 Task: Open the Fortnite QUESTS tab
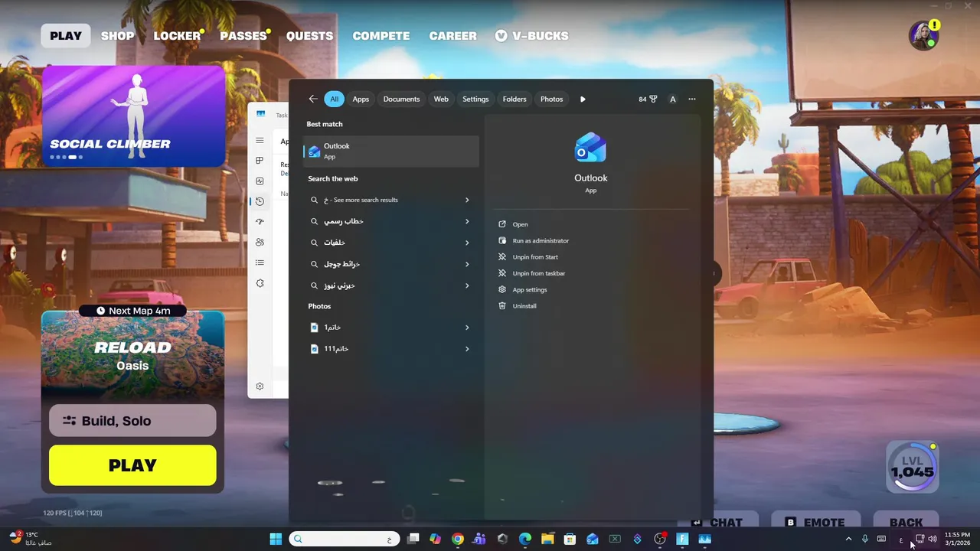point(309,36)
